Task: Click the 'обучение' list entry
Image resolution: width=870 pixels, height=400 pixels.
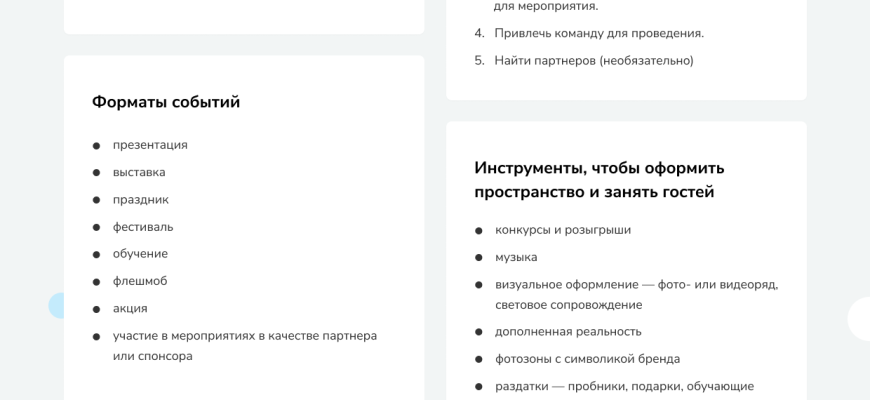Action: [x=140, y=254]
